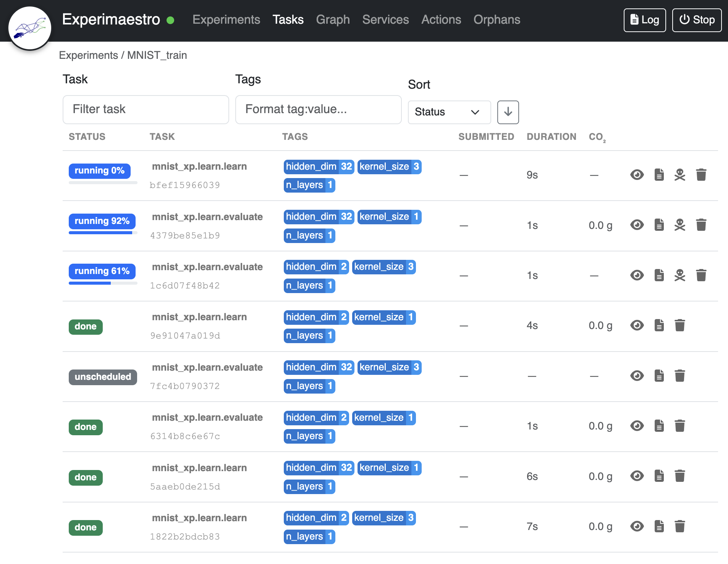
Task: Click progress bar under running 61%
Action: point(103,283)
